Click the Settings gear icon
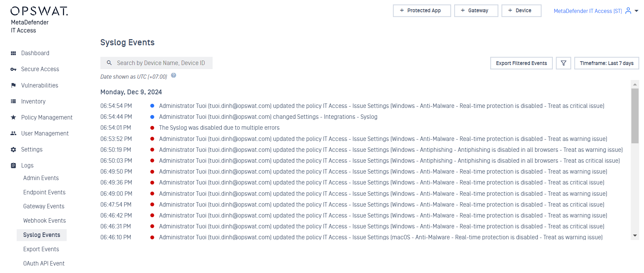Image resolution: width=644 pixels, height=273 pixels. pyautogui.click(x=14, y=149)
